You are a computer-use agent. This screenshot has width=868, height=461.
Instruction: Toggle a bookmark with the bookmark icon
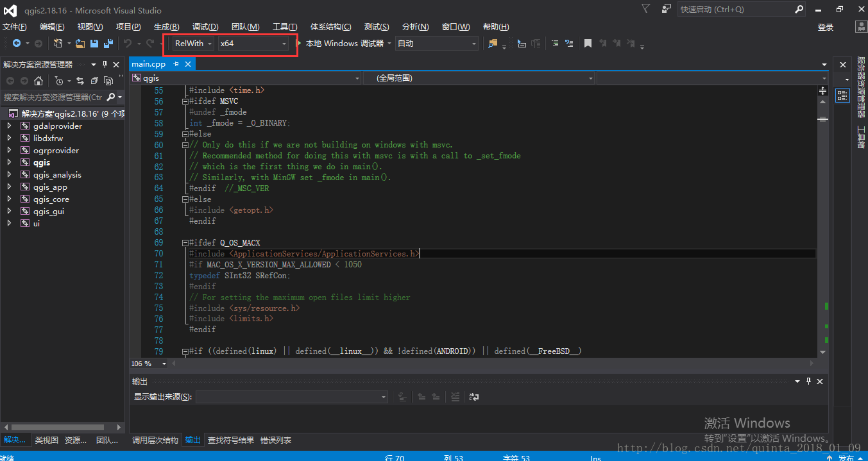[588, 43]
